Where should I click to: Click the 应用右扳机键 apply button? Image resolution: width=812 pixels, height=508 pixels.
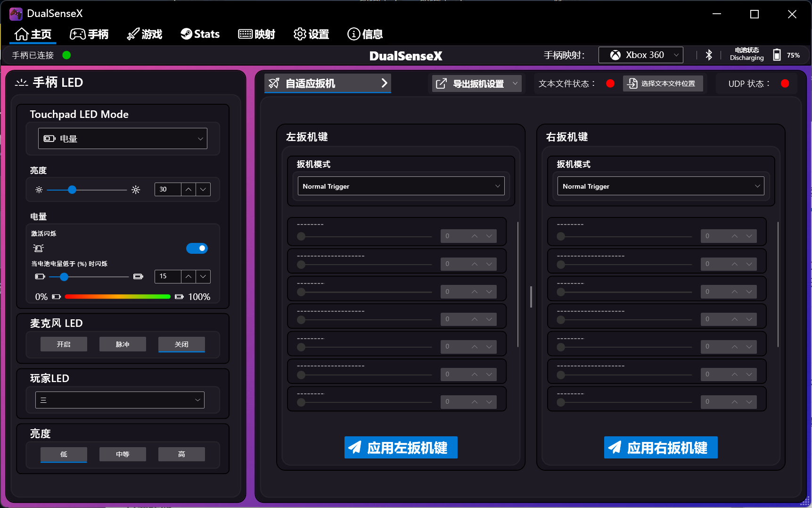tap(661, 447)
